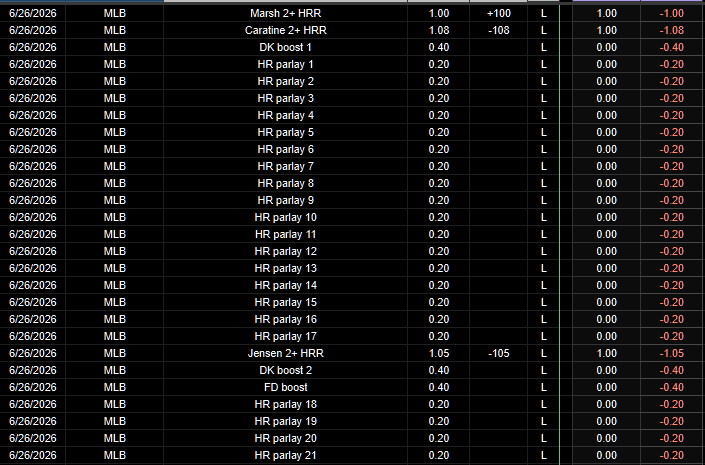The height and width of the screenshot is (465, 705).
Task: Select the 'HR parlay 15' cell
Action: [x=286, y=303]
